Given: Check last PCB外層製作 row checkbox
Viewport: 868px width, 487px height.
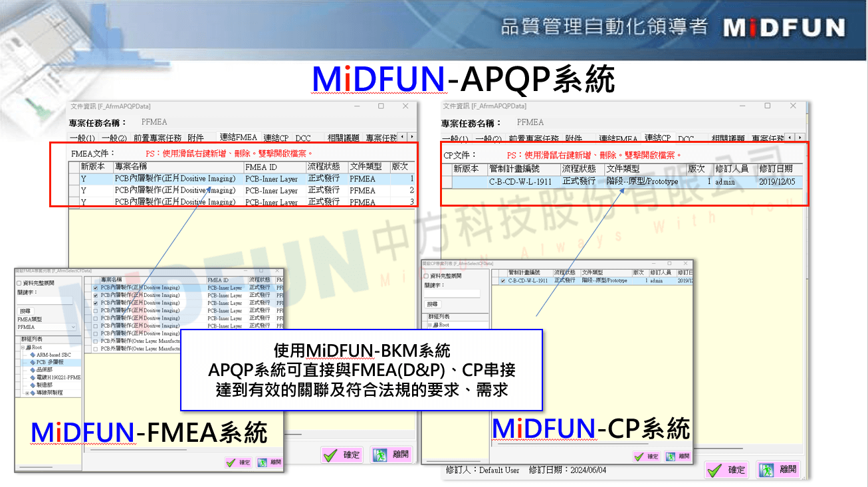Looking at the screenshot, I should (96, 348).
